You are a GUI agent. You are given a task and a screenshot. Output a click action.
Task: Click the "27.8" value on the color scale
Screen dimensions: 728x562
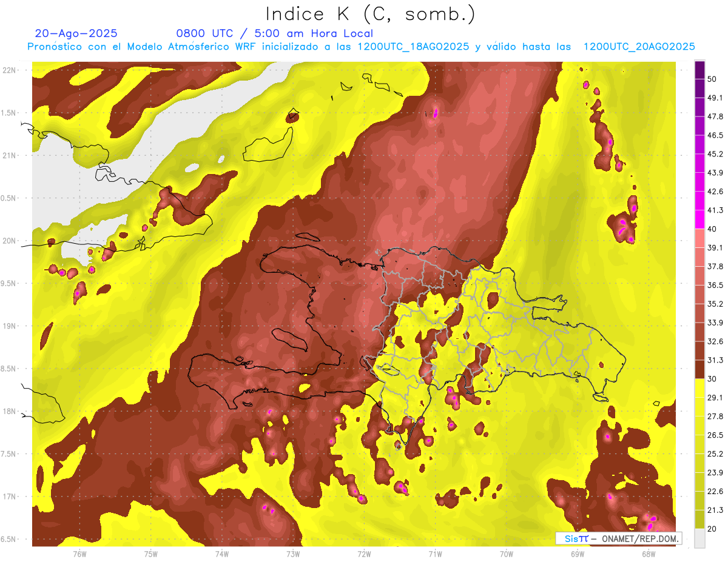pos(715,416)
